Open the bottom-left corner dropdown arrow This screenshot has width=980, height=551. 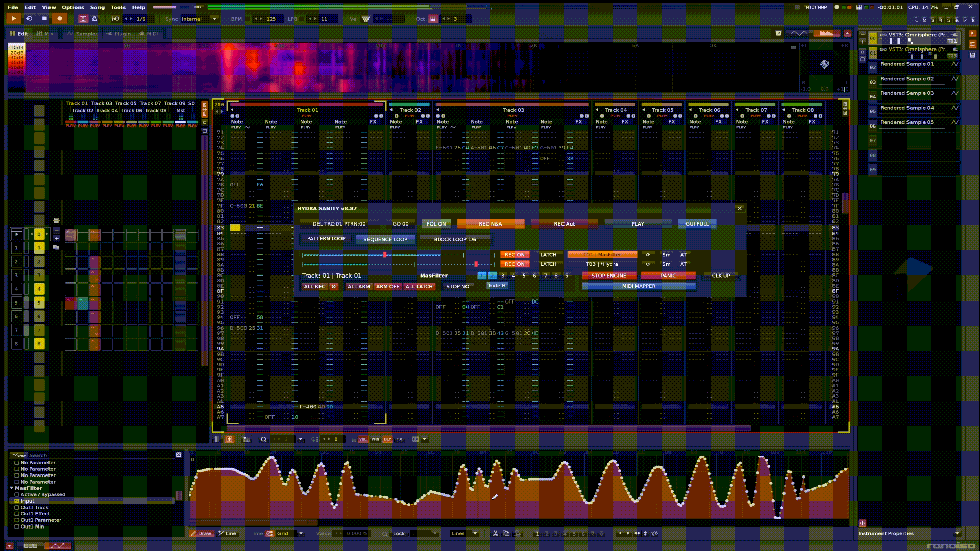pos(10,546)
